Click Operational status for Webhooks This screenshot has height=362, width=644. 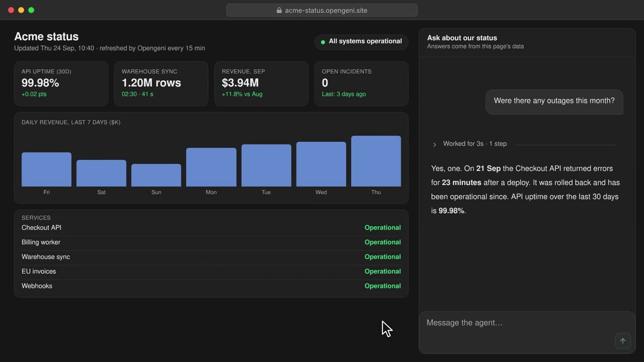tap(382, 286)
